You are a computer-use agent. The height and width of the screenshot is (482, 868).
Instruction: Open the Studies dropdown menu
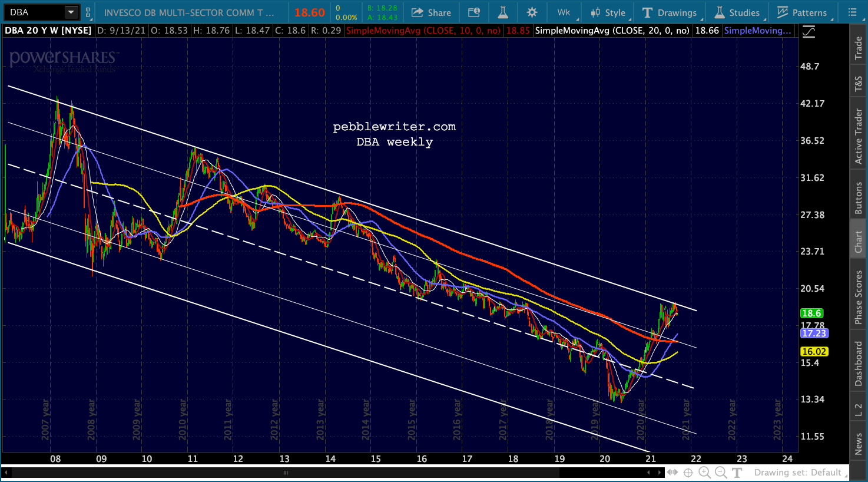pyautogui.click(x=738, y=12)
